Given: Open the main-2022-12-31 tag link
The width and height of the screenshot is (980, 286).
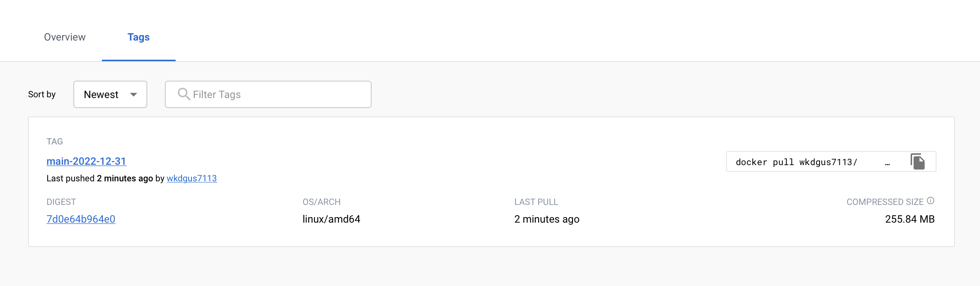Looking at the screenshot, I should coord(86,161).
